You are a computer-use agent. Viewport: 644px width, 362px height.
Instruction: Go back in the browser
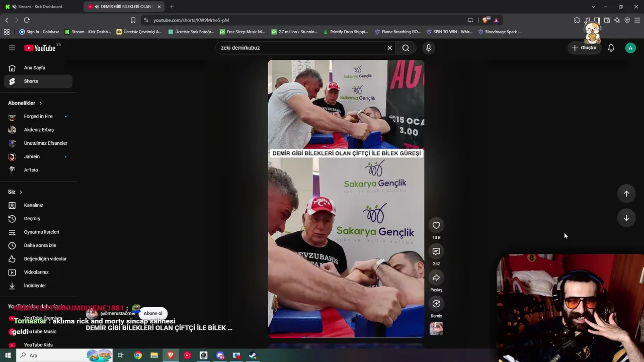click(x=7, y=20)
